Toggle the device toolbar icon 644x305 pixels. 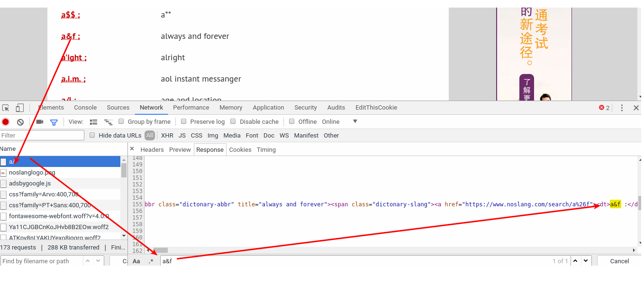pos(19,108)
